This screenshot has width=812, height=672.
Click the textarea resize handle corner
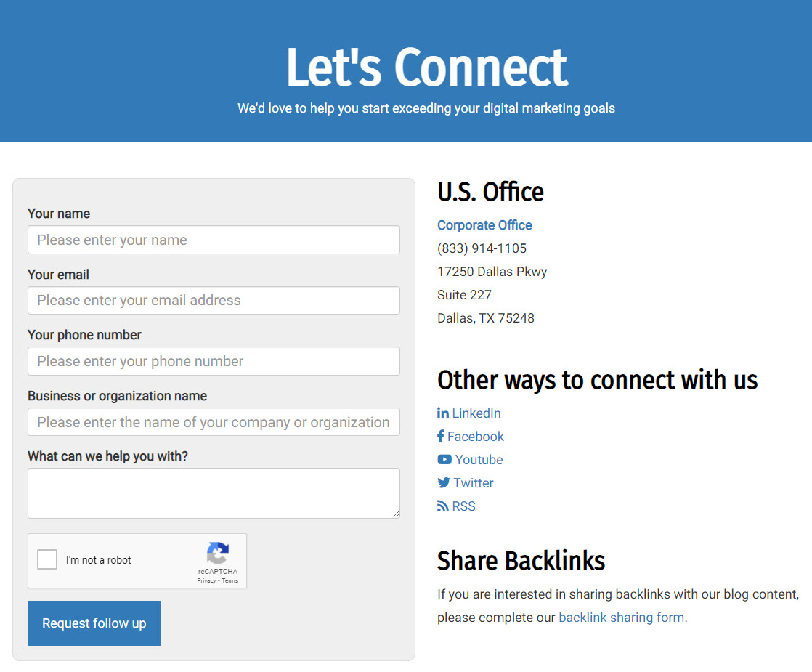pos(396,514)
